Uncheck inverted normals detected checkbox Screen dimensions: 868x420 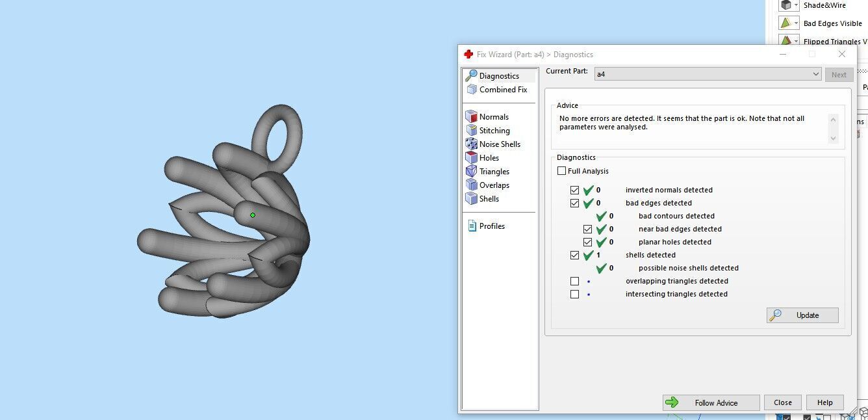coord(574,190)
